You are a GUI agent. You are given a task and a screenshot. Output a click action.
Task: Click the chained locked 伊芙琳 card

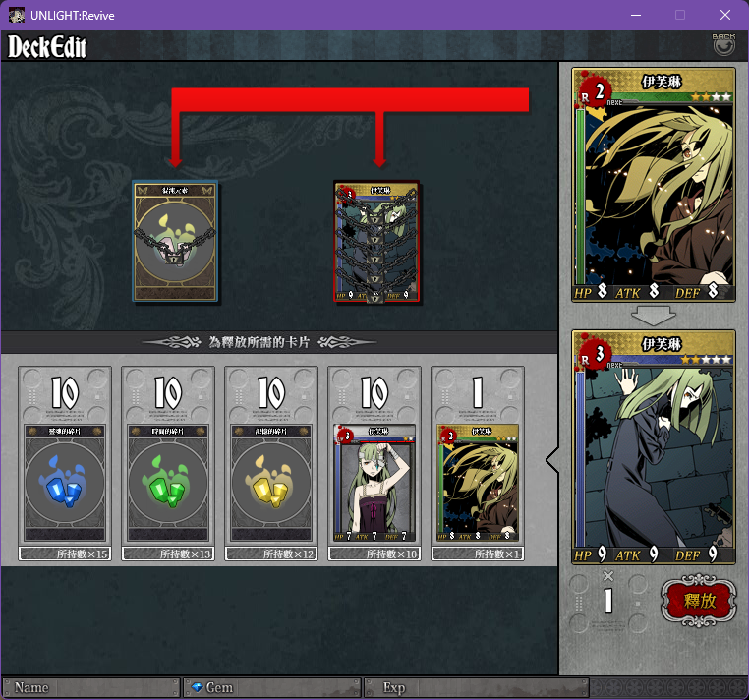point(376,241)
